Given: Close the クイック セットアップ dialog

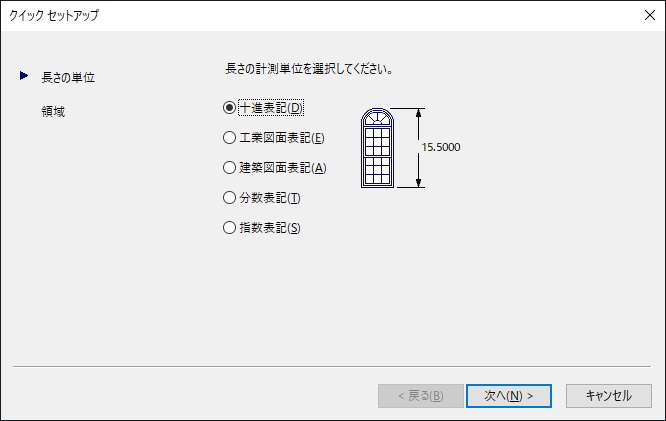Looking at the screenshot, I should pos(649,15).
